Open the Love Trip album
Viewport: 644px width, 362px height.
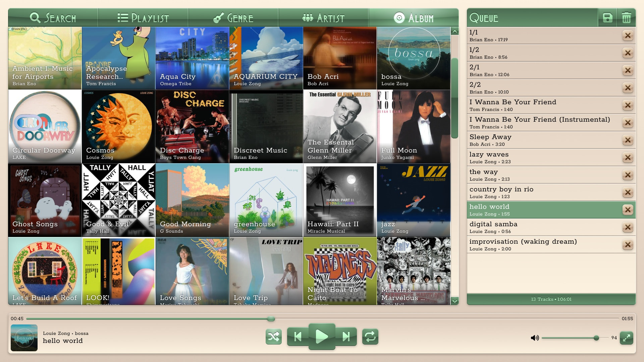[266, 271]
